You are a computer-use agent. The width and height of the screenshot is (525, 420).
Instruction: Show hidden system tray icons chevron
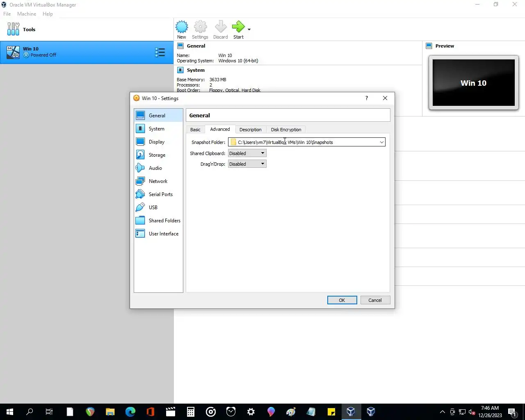[442, 412]
